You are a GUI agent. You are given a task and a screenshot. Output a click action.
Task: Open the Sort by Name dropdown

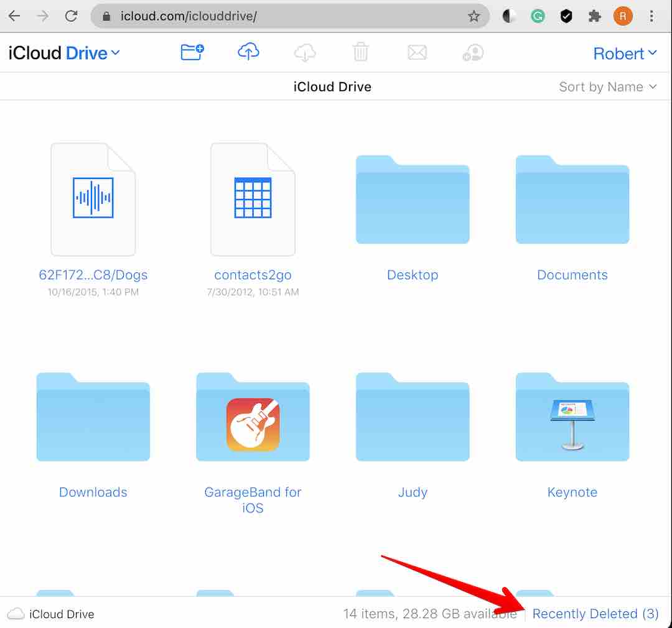pos(608,87)
